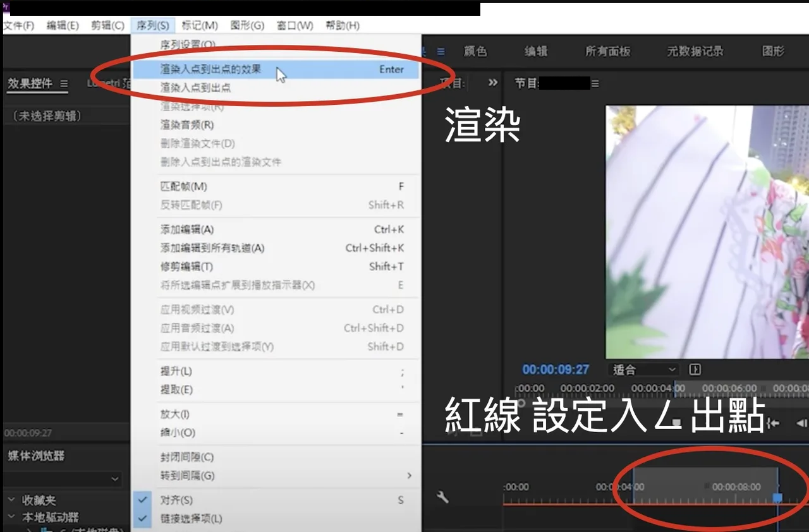Select 添加编辑(A) with shortcut Ctrl+K
This screenshot has width=809, height=532.
276,229
